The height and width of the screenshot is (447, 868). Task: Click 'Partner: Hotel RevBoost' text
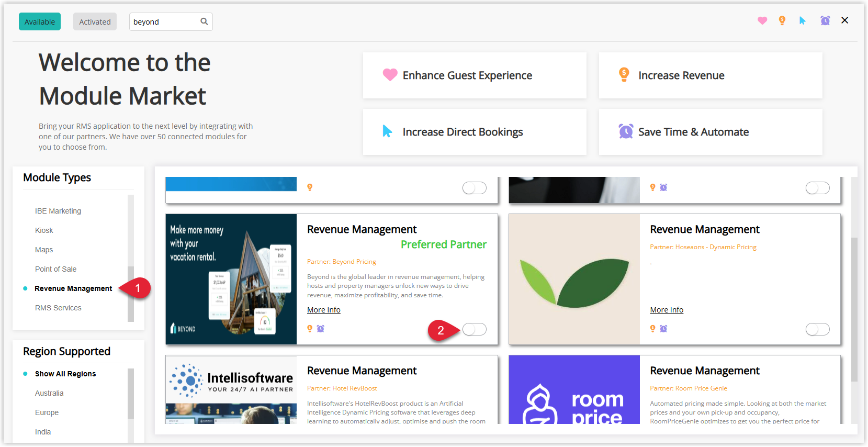pos(342,388)
